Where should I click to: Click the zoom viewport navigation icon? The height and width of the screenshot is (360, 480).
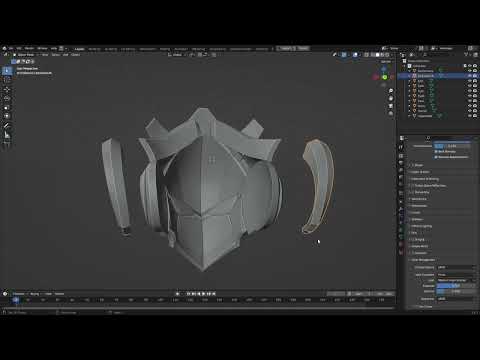pyautogui.click(x=391, y=91)
